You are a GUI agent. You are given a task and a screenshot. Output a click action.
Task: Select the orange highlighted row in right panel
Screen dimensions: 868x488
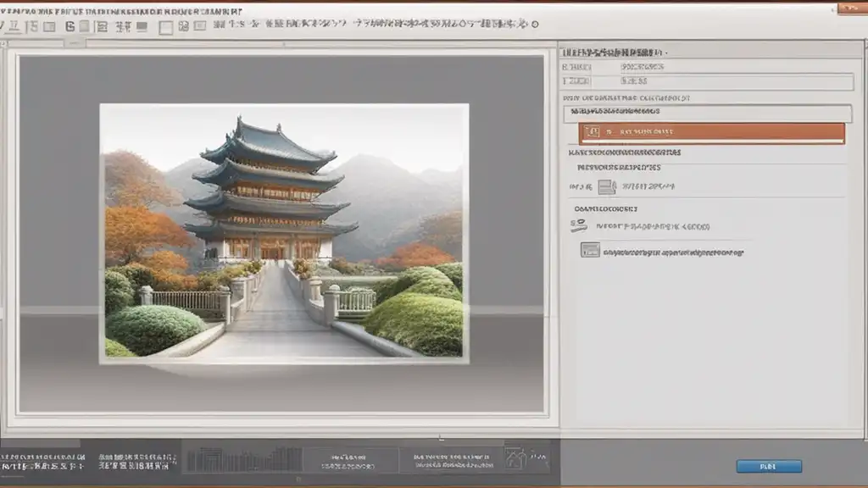(712, 132)
